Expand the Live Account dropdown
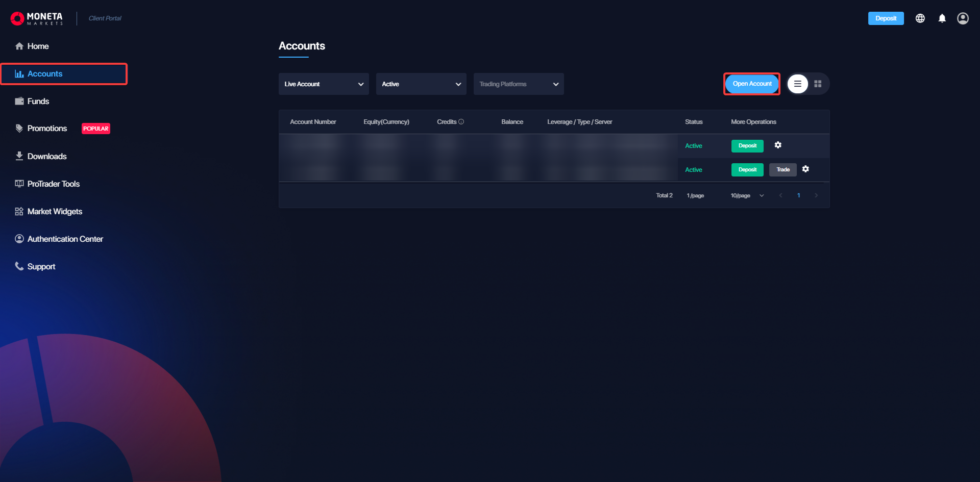This screenshot has height=482, width=980. point(324,84)
